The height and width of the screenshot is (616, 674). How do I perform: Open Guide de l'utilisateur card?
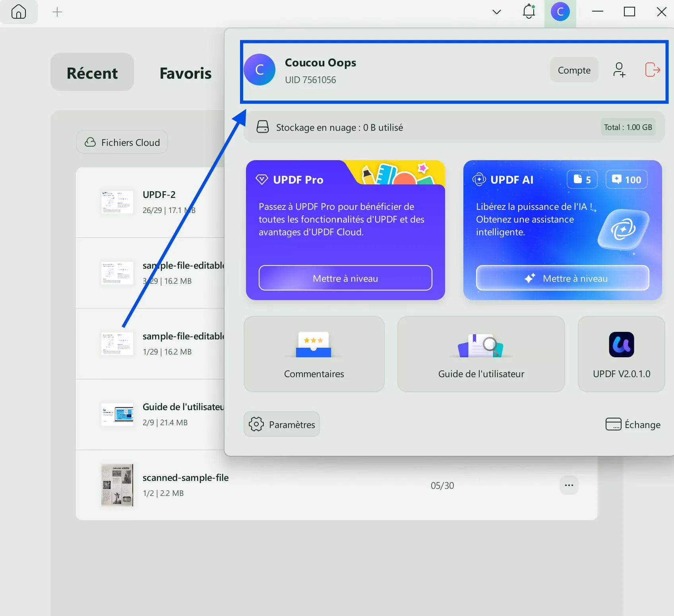(481, 354)
